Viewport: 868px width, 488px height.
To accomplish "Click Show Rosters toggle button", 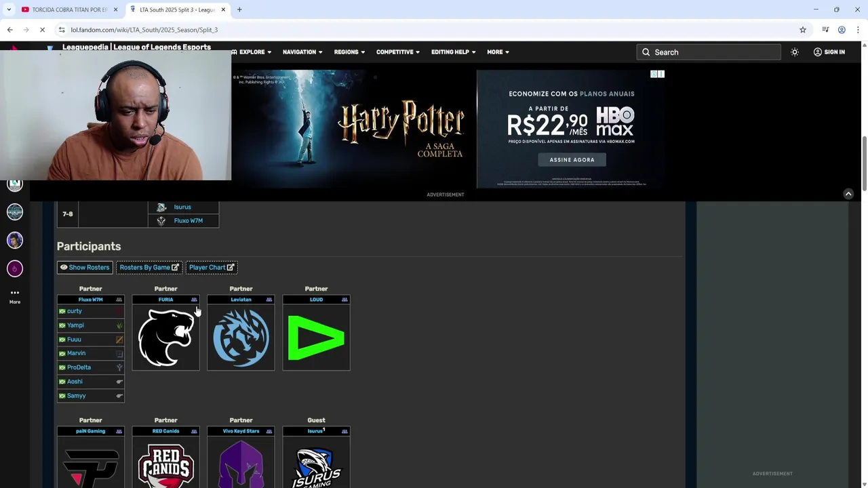I will pyautogui.click(x=85, y=267).
